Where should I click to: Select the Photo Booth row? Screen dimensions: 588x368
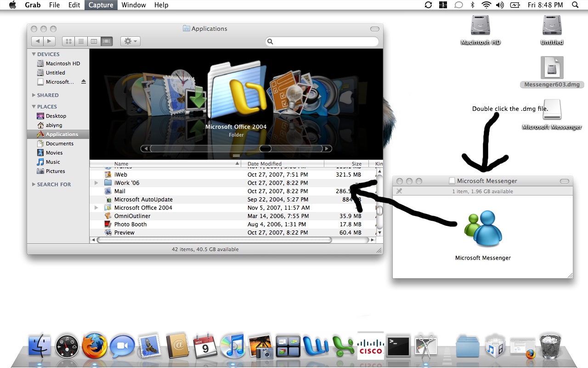pyautogui.click(x=233, y=224)
